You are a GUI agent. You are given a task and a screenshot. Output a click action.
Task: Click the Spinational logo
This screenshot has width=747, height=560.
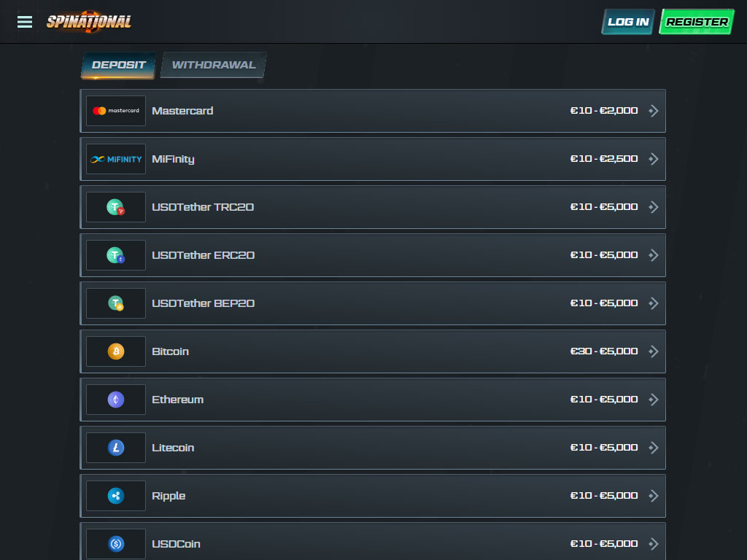89,22
